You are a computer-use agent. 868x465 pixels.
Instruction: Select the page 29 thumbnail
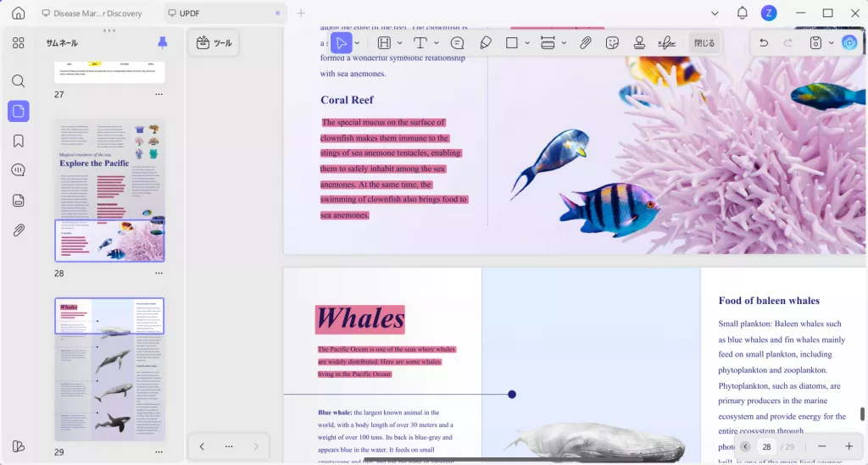(109, 369)
